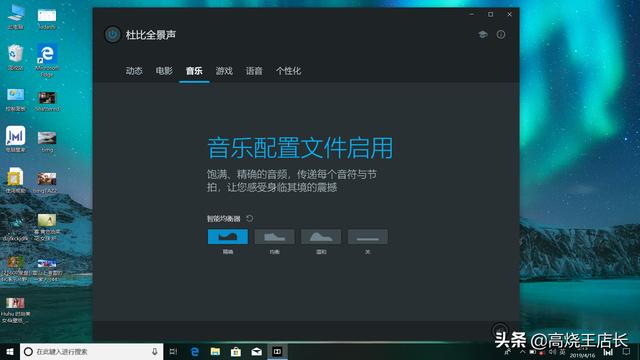Open the Control Panel desktop icon
This screenshot has width=640, height=360.
(x=16, y=99)
